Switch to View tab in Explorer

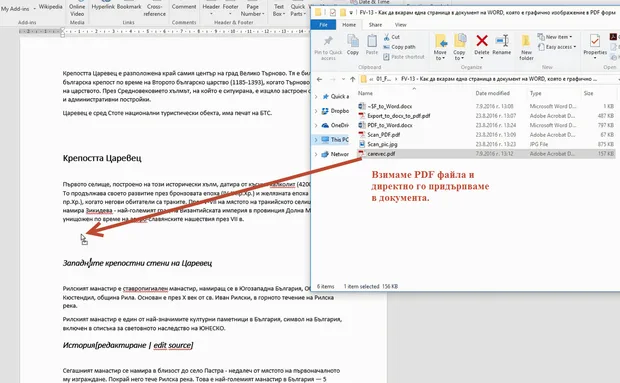[401, 25]
